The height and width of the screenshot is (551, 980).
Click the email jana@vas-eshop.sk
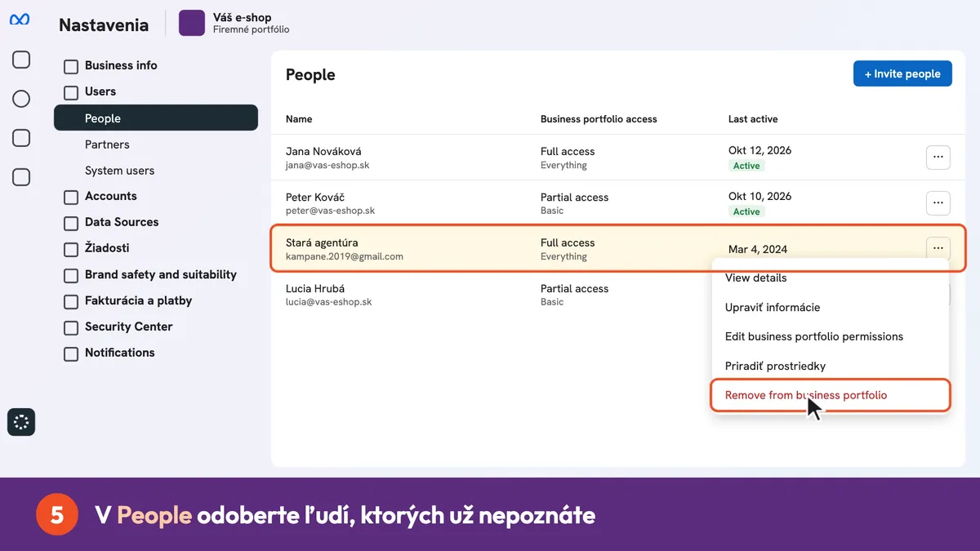click(x=327, y=165)
